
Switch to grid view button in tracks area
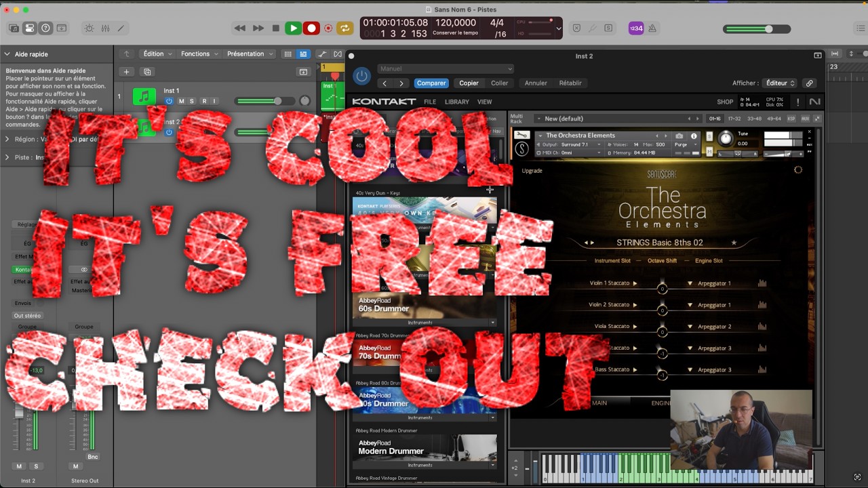(288, 54)
